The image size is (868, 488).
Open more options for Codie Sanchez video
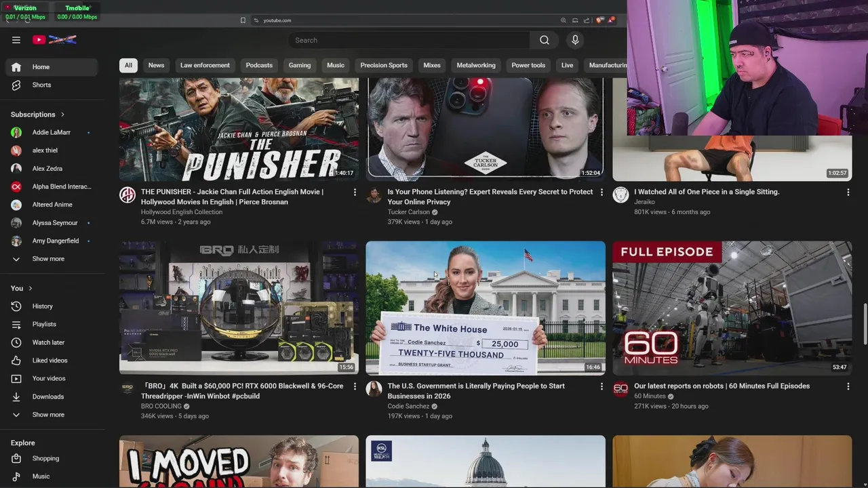601,386
